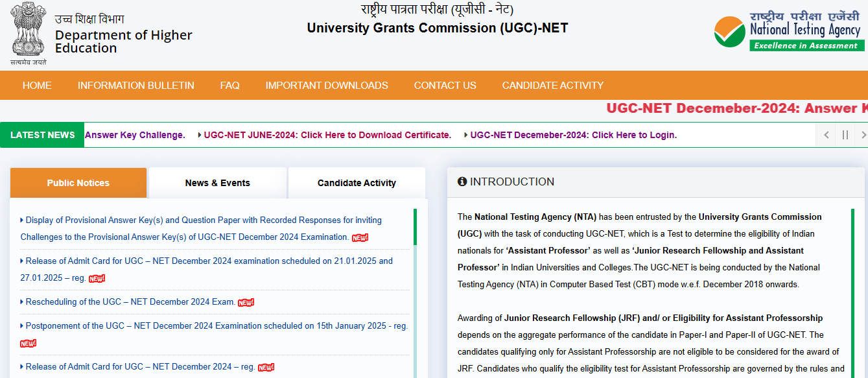
Task: Open the Provisional Answer Key display notice
Action: (x=202, y=228)
